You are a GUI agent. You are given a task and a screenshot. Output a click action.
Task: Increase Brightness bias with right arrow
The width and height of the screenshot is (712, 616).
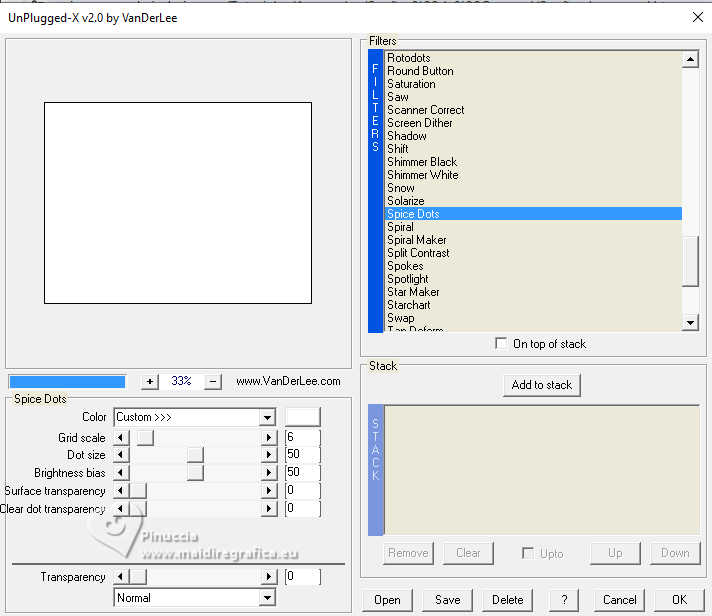click(x=268, y=473)
